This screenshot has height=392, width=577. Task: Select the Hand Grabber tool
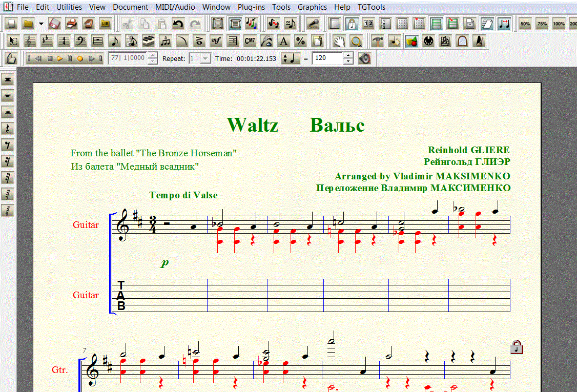point(339,41)
